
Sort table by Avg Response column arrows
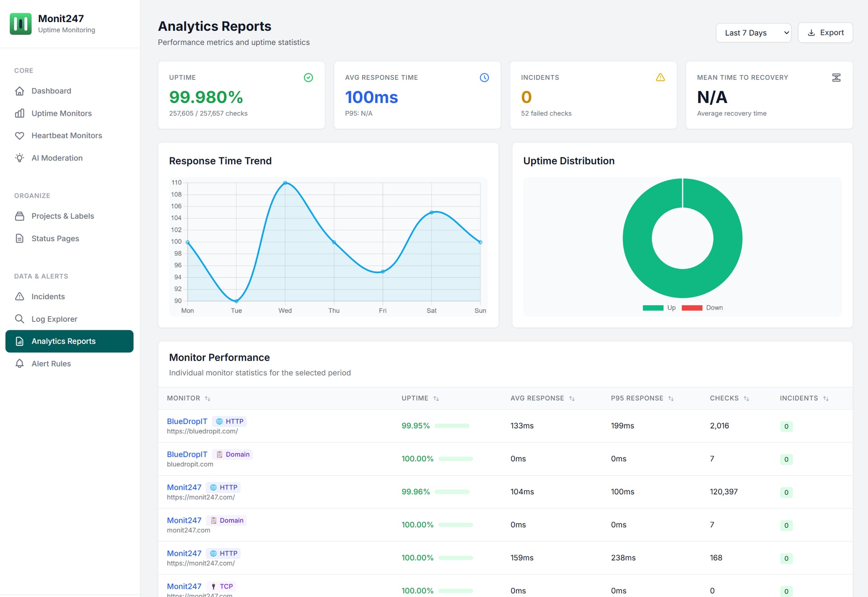pos(572,399)
